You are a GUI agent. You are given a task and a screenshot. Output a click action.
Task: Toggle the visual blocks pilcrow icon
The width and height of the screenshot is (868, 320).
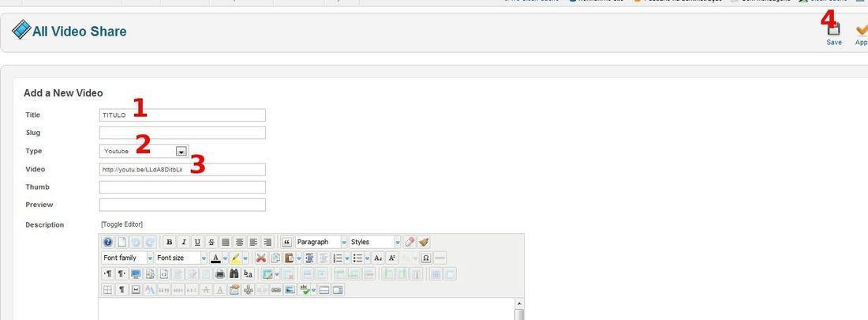point(122,290)
